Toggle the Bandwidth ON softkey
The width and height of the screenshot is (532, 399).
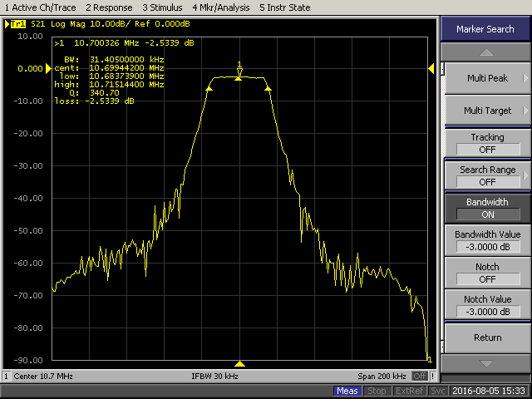coord(487,208)
